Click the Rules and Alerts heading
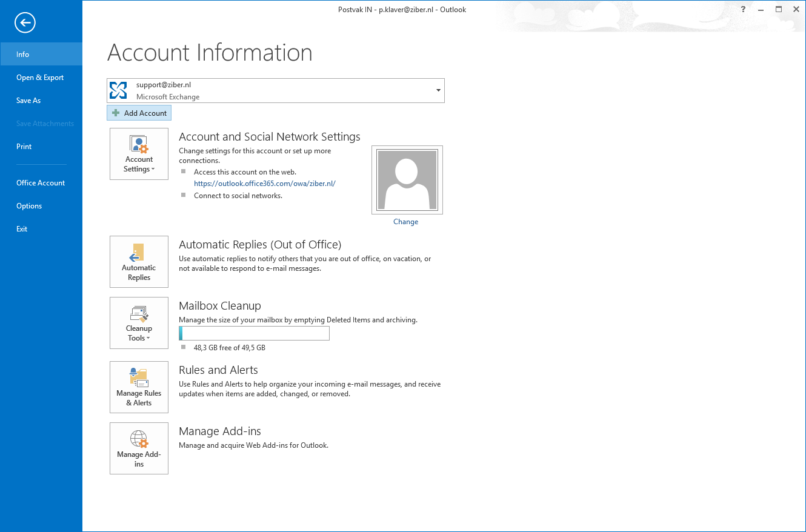Screen dimensions: 806x532 pyautogui.click(x=218, y=370)
